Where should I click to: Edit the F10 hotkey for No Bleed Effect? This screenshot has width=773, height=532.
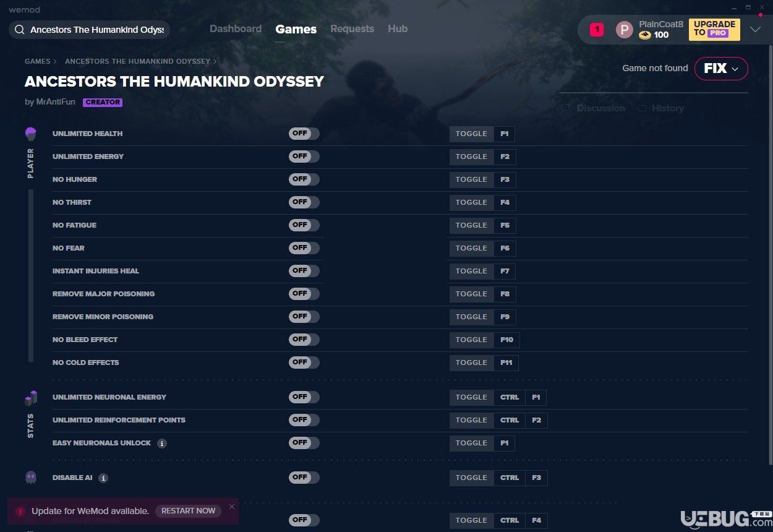[507, 340]
